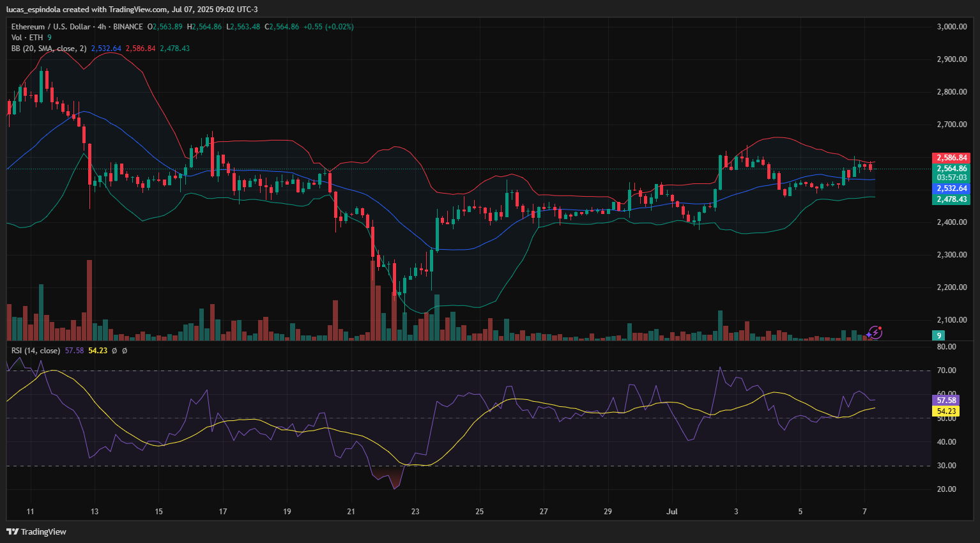Select the red upper band 2,586.84 price tag

[952, 158]
